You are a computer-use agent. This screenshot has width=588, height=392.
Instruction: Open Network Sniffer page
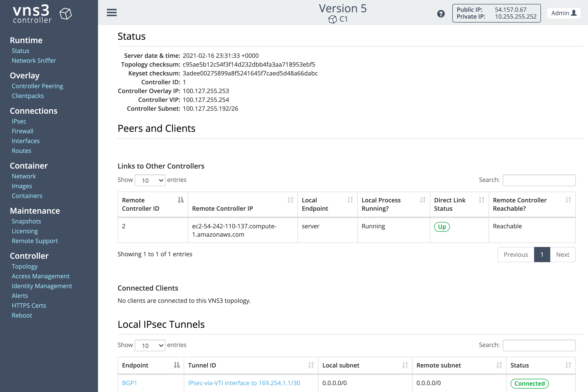pos(34,61)
